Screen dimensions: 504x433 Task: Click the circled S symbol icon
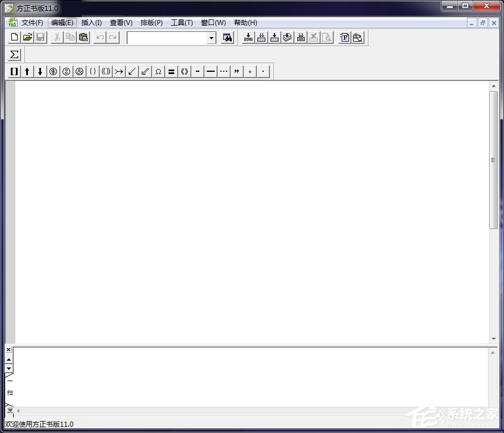pos(54,71)
